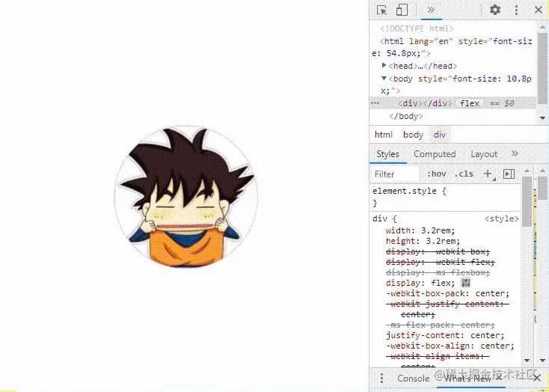Close the bottom drawer
The image size is (549, 392).
click(537, 378)
